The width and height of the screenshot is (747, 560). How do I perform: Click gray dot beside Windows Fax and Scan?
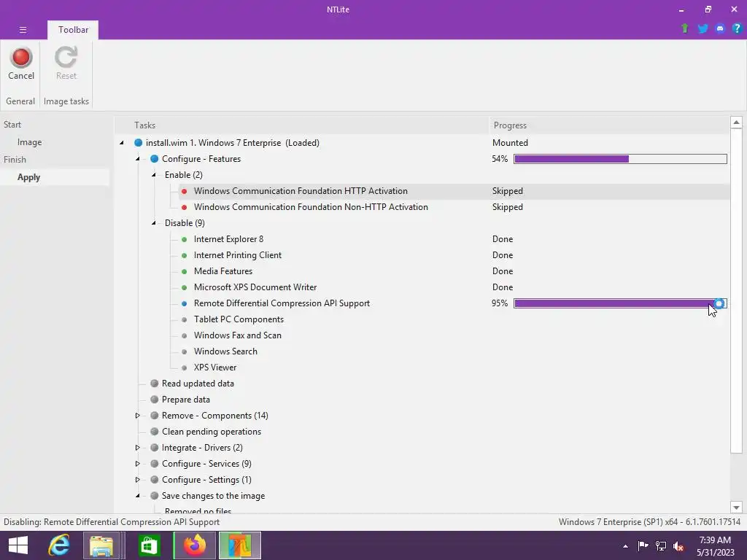point(185,335)
